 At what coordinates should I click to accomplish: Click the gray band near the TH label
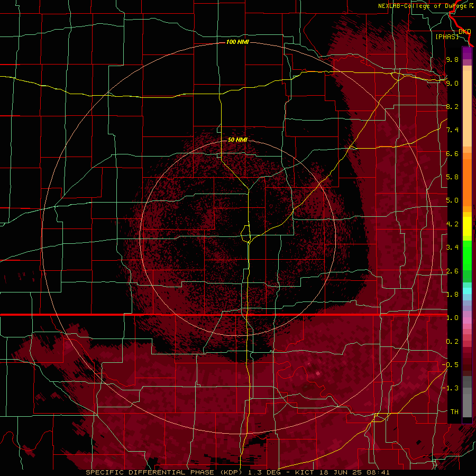coord(467,405)
